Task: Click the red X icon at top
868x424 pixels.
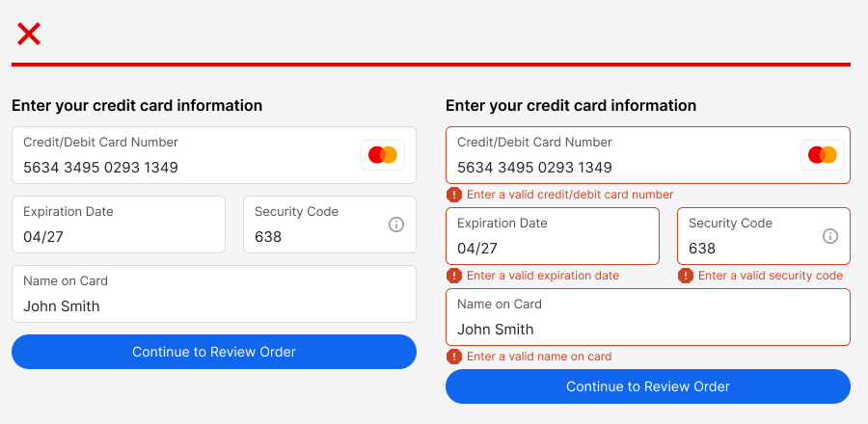Action: (29, 35)
